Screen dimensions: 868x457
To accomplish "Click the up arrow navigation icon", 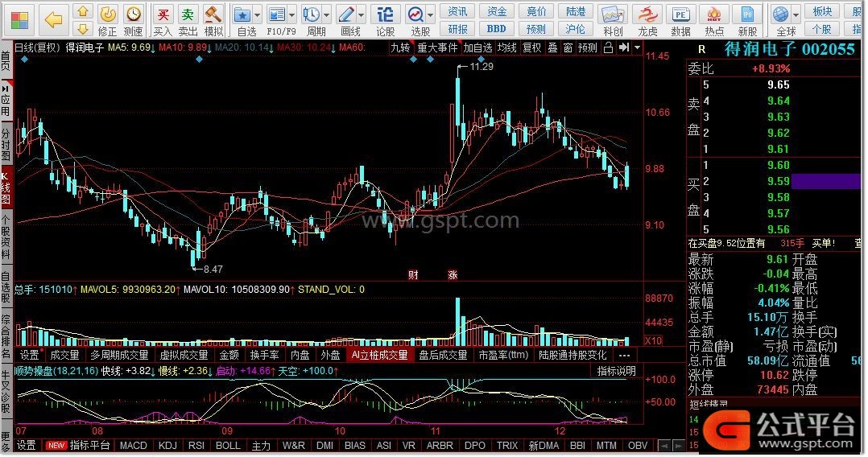I will pyautogui.click(x=82, y=11).
